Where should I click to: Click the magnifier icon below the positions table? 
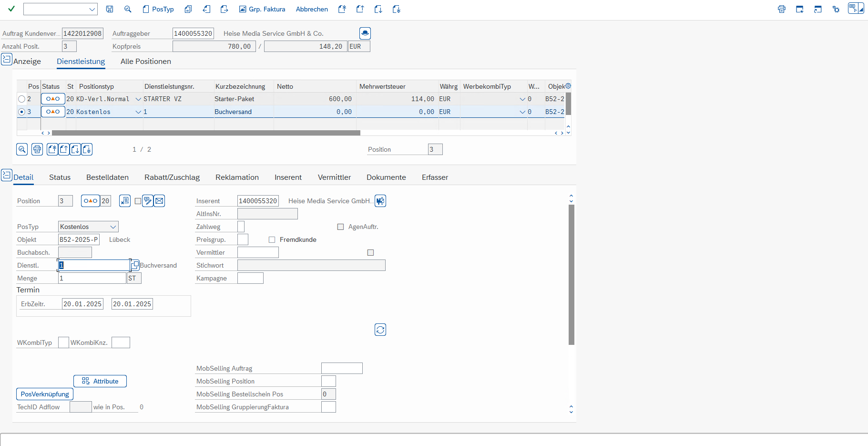[22, 149]
